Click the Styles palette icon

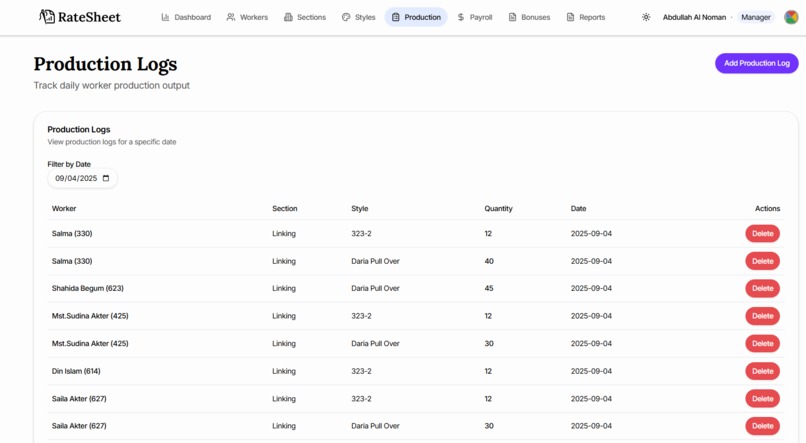click(346, 17)
